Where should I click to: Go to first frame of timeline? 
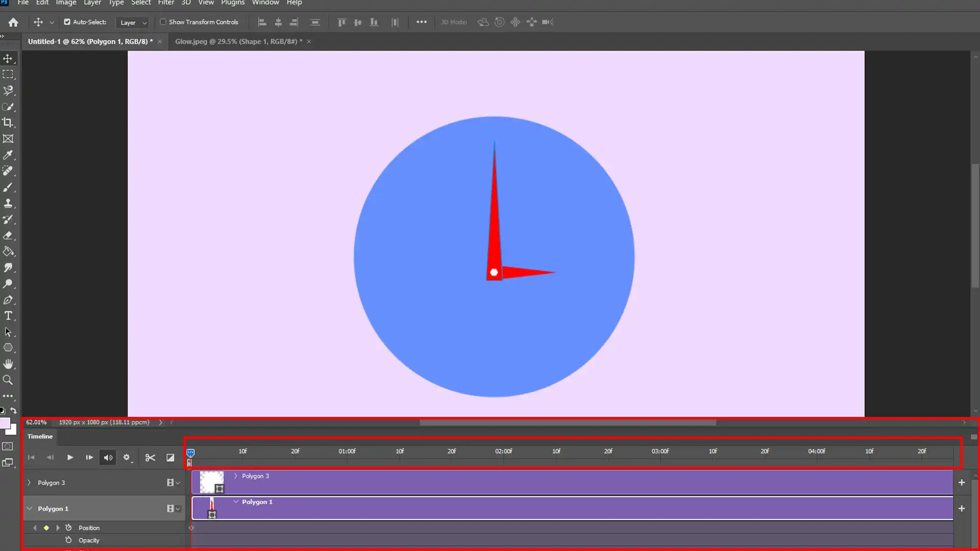click(31, 458)
